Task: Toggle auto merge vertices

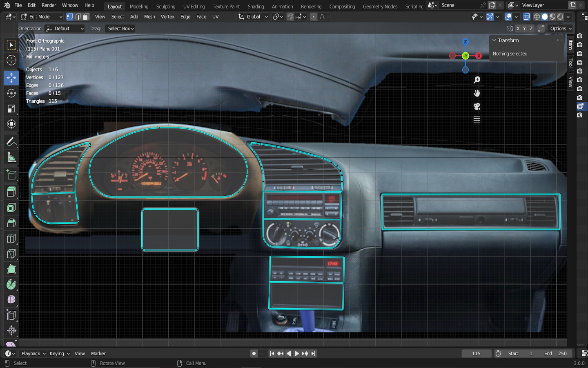Action: 541,29
